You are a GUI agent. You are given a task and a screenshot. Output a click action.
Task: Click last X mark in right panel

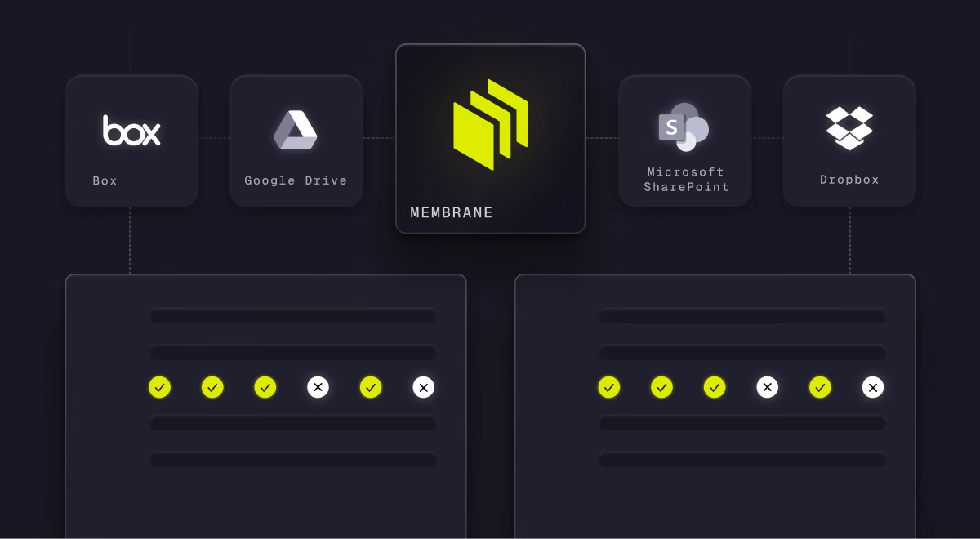(x=872, y=387)
